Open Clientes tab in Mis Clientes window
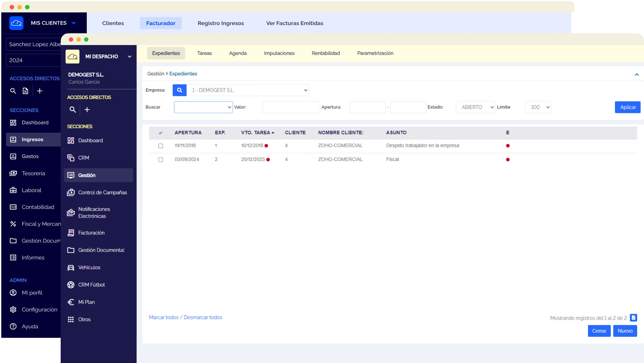The height and width of the screenshot is (363, 644). tap(113, 23)
